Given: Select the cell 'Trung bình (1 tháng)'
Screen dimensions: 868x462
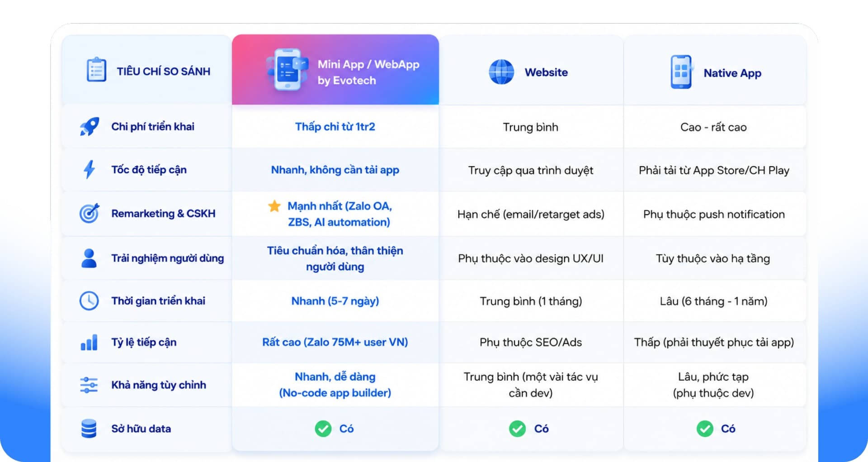Looking at the screenshot, I should [x=531, y=301].
